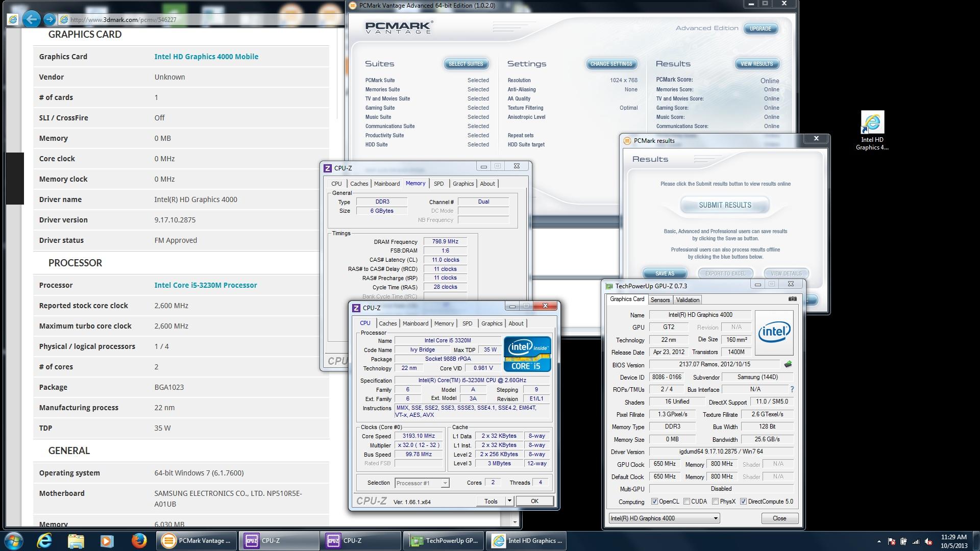Launch Firefox from the taskbar
The height and width of the screenshot is (551, 980).
(x=138, y=541)
